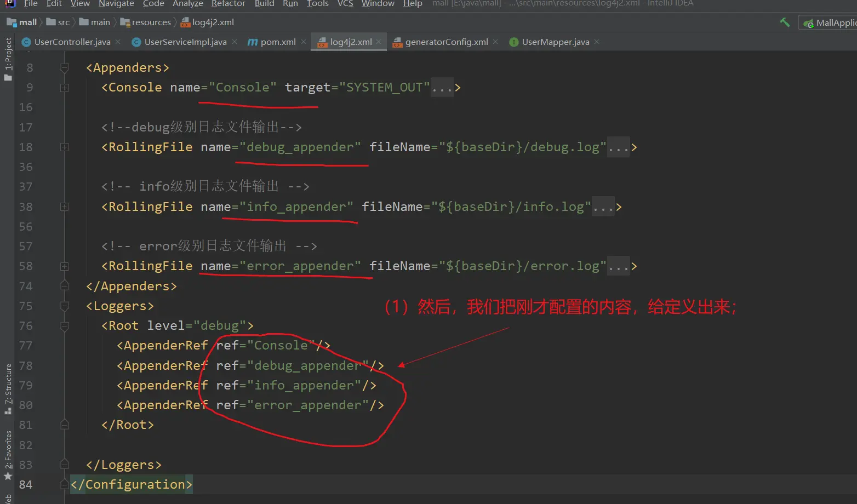Click the Build Project hammer icon
The width and height of the screenshot is (857, 504).
pyautogui.click(x=785, y=22)
